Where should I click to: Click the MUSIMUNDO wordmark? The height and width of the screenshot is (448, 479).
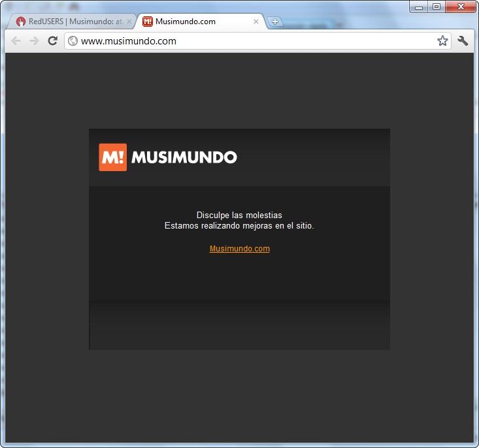[x=184, y=157]
